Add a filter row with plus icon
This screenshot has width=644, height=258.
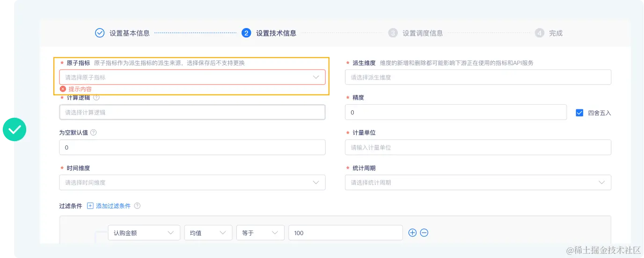click(412, 233)
